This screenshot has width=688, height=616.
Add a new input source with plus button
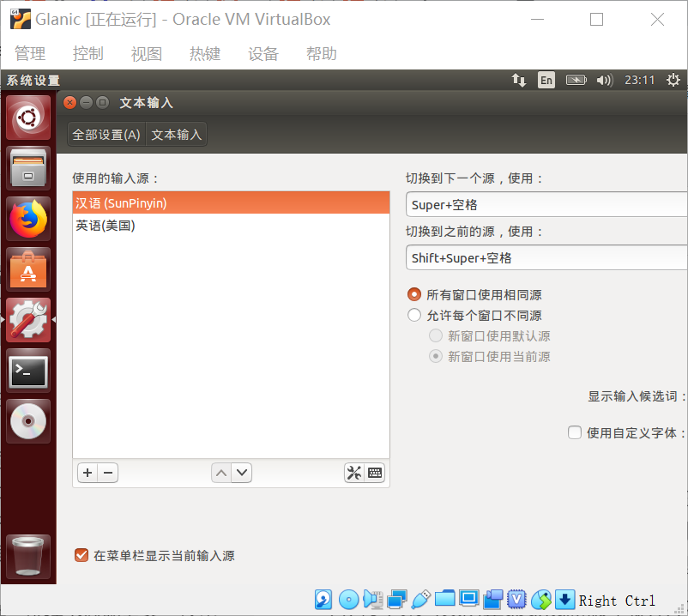pos(88,473)
